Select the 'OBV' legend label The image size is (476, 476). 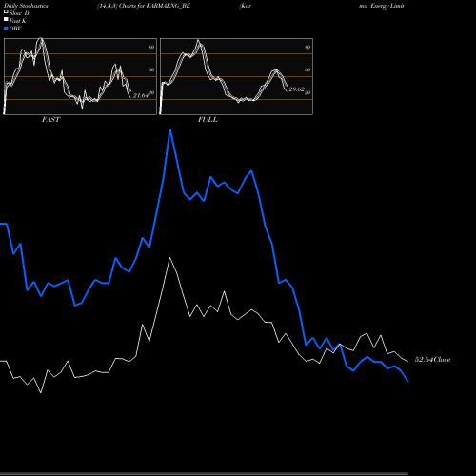tap(15, 29)
